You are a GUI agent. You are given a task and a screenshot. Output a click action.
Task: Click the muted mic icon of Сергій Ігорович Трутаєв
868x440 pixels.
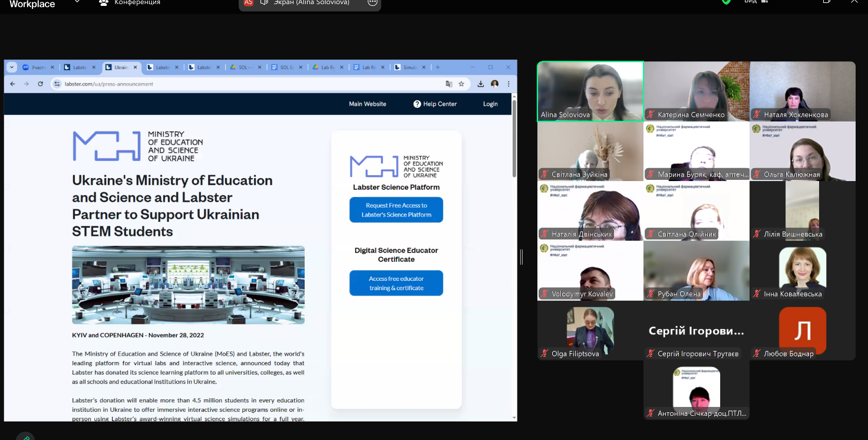click(x=651, y=354)
